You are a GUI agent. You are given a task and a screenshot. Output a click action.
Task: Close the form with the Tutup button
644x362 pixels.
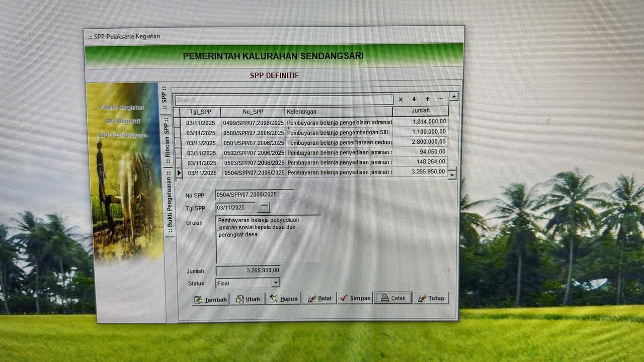click(x=431, y=298)
